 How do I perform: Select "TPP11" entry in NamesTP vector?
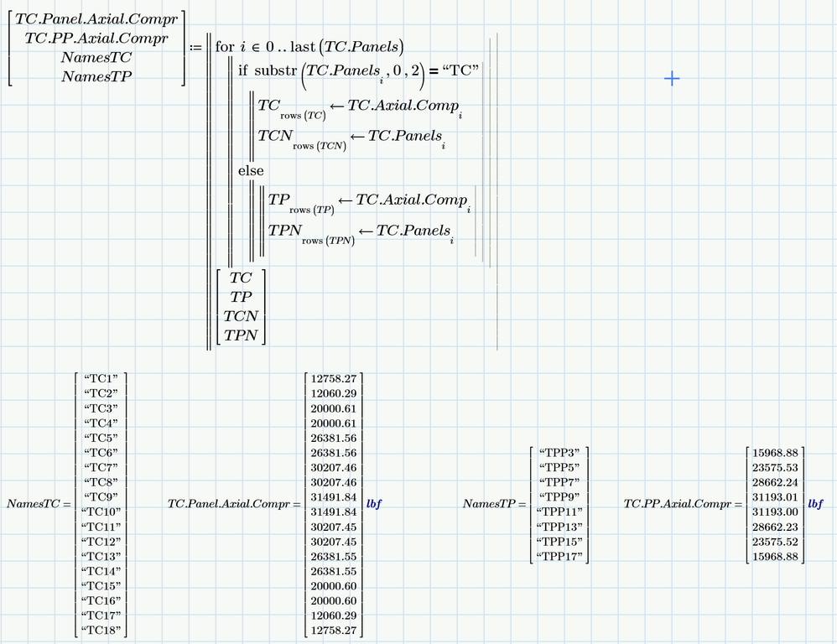559,512
